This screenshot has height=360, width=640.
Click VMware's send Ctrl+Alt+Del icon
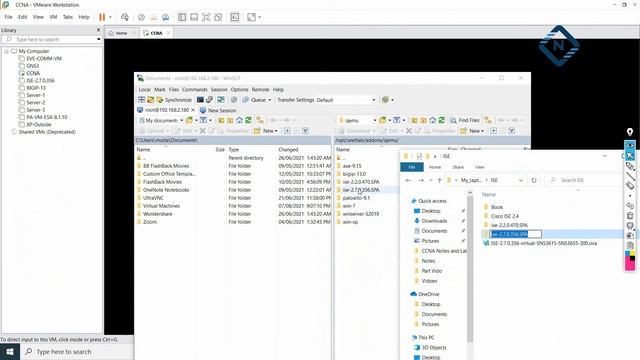[125, 17]
